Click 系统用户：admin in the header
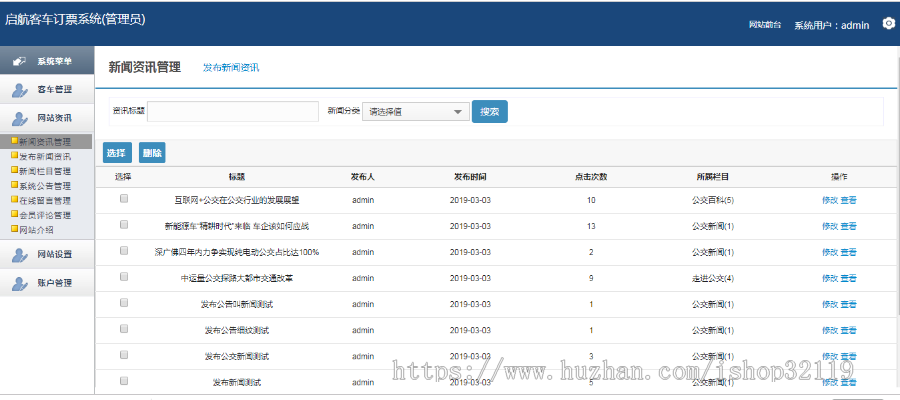900x400 pixels. tap(832, 25)
